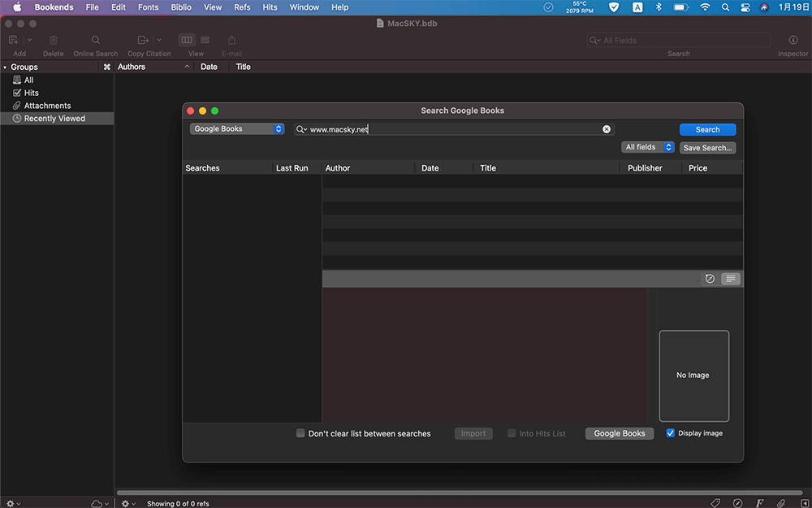Open search options magnifier menu in dialog
This screenshot has width=812, height=508.
301,129
